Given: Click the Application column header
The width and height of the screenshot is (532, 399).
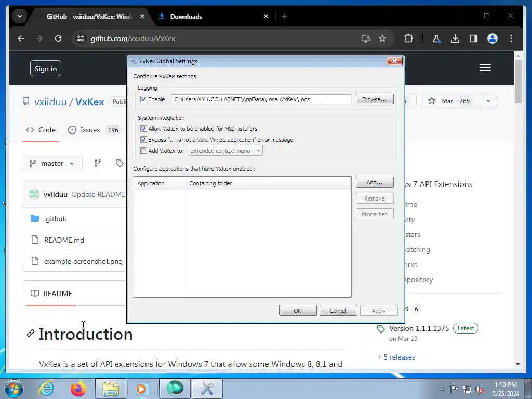Looking at the screenshot, I should coord(159,183).
